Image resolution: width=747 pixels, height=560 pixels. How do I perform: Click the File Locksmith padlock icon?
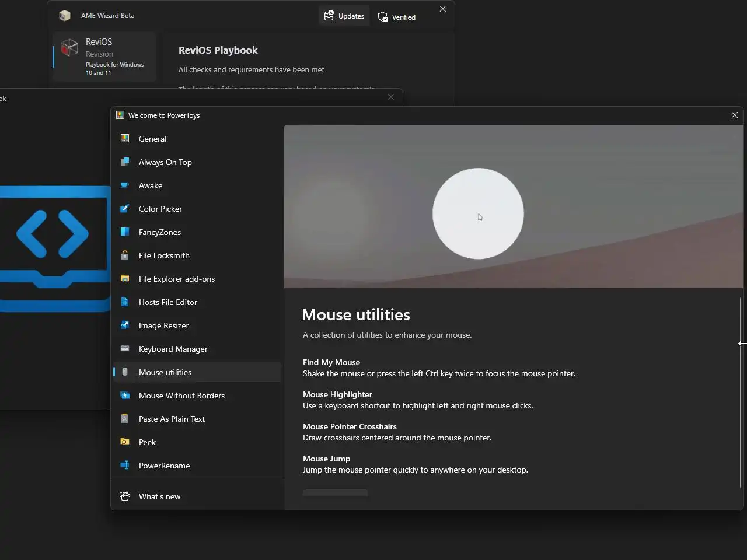coord(125,256)
